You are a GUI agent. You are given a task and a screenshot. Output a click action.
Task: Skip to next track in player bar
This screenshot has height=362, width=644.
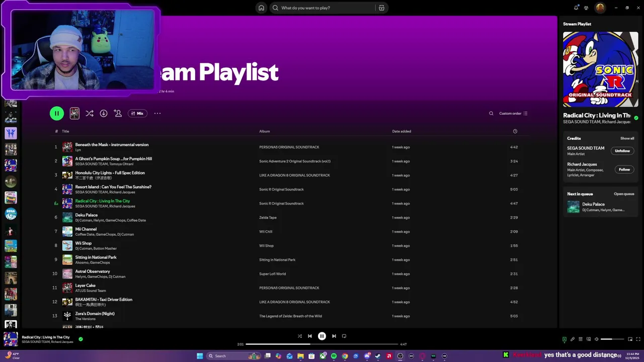(334, 336)
